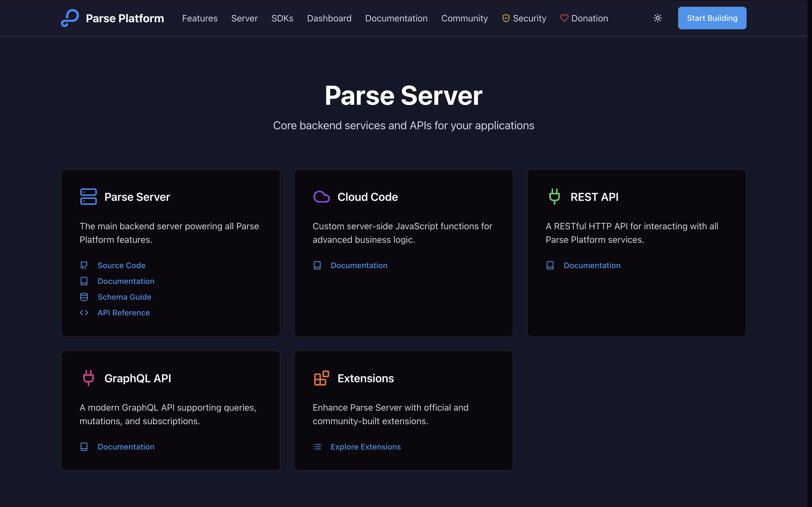Open the API Reference link
The height and width of the screenshot is (507, 812).
coord(123,313)
